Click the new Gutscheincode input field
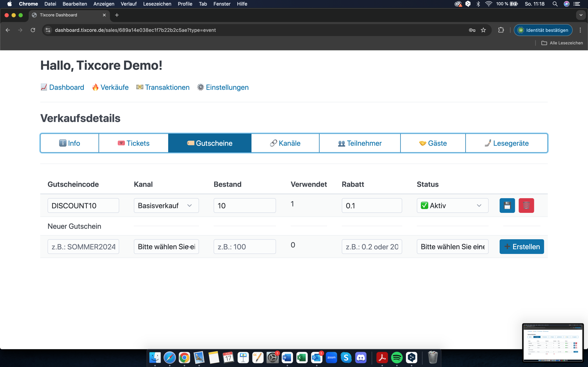This screenshot has width=588, height=367. point(83,247)
